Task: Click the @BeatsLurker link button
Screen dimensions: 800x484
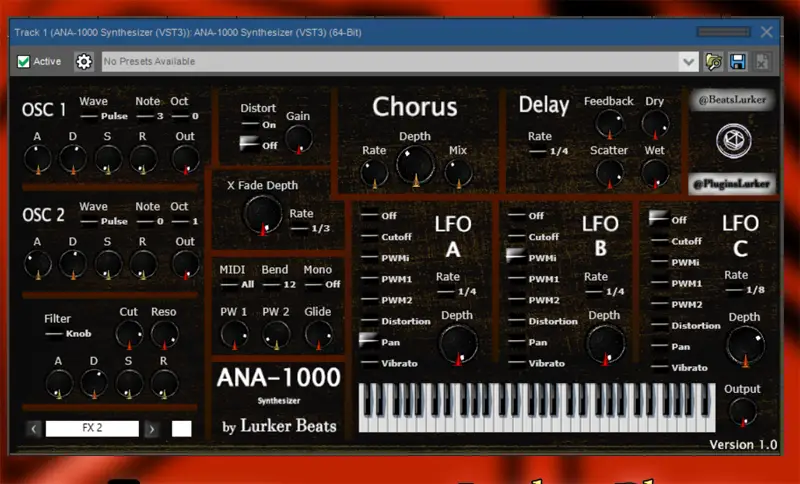Action: [733, 100]
